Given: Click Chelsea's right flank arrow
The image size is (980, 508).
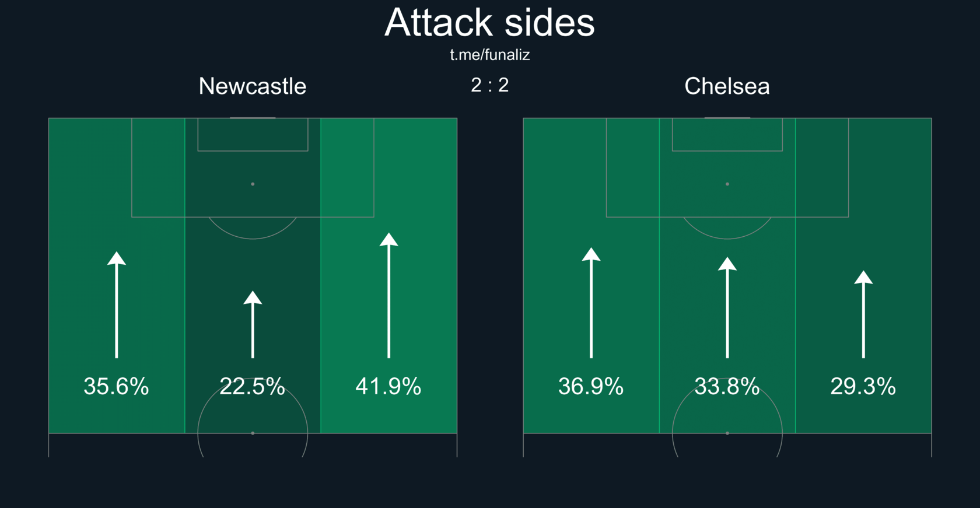Looking at the screenshot, I should click(x=863, y=314).
